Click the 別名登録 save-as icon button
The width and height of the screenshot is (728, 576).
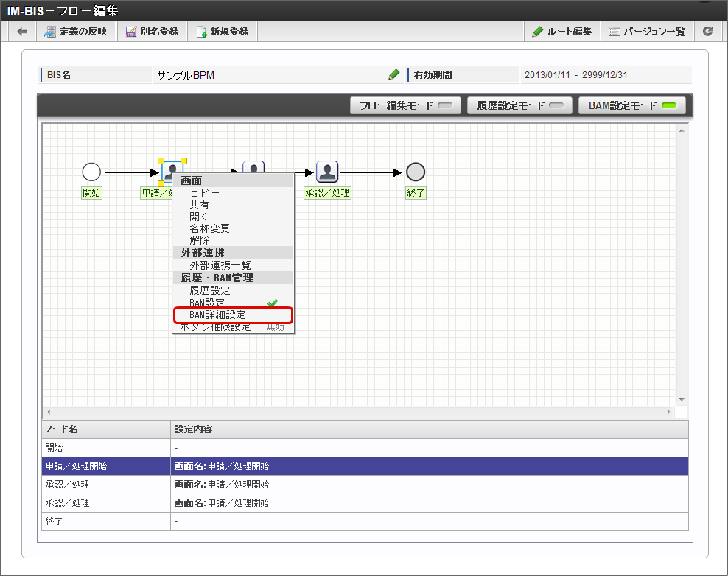coord(153,32)
